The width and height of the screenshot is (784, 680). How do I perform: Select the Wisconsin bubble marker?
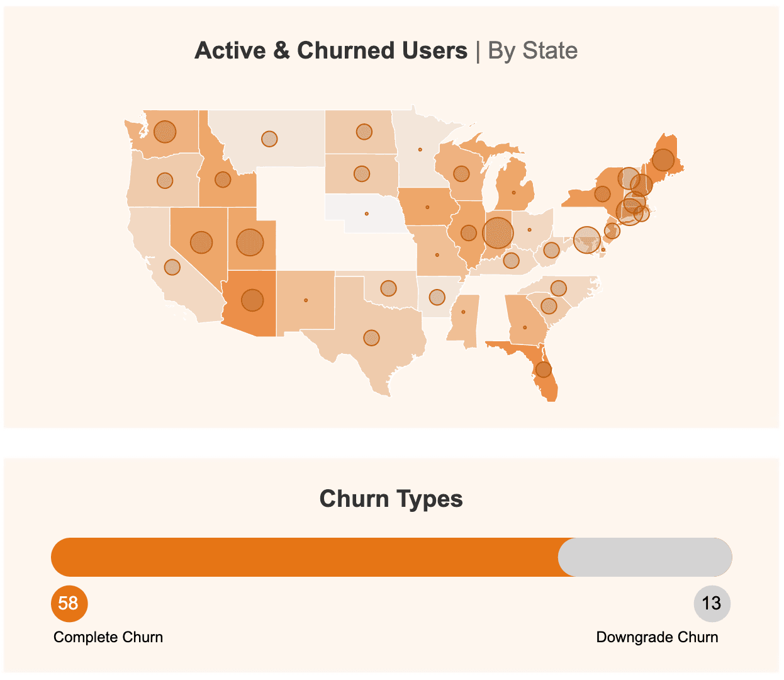(x=461, y=174)
